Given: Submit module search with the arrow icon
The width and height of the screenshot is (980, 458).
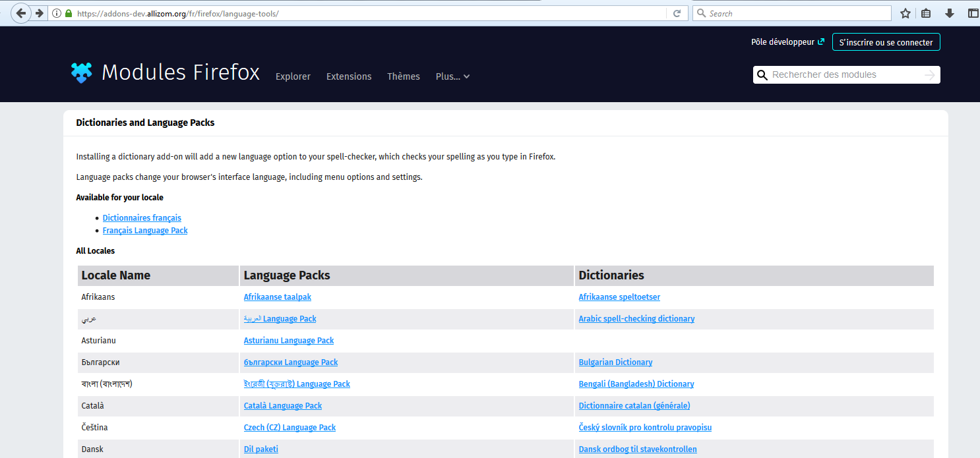Looking at the screenshot, I should pos(930,75).
